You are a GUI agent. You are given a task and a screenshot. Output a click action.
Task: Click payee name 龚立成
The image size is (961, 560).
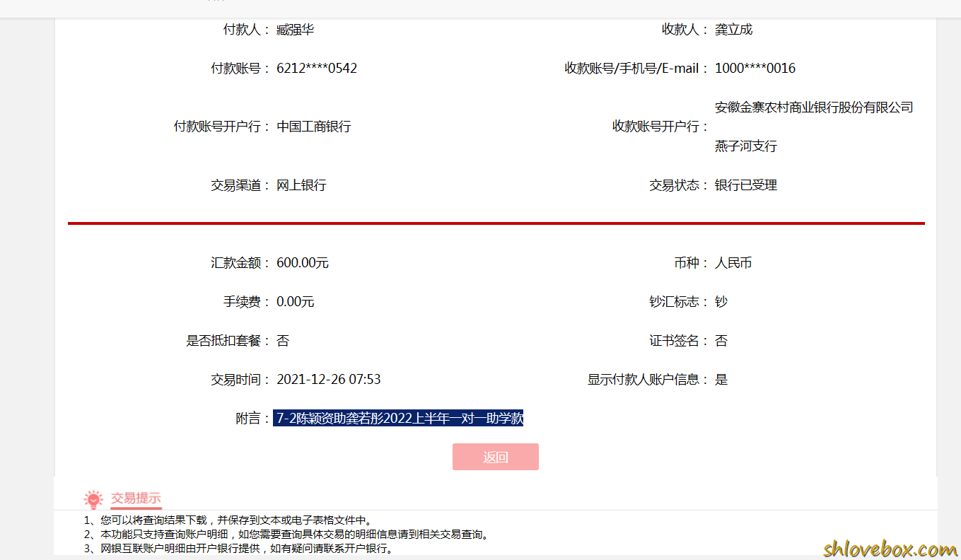(x=734, y=30)
